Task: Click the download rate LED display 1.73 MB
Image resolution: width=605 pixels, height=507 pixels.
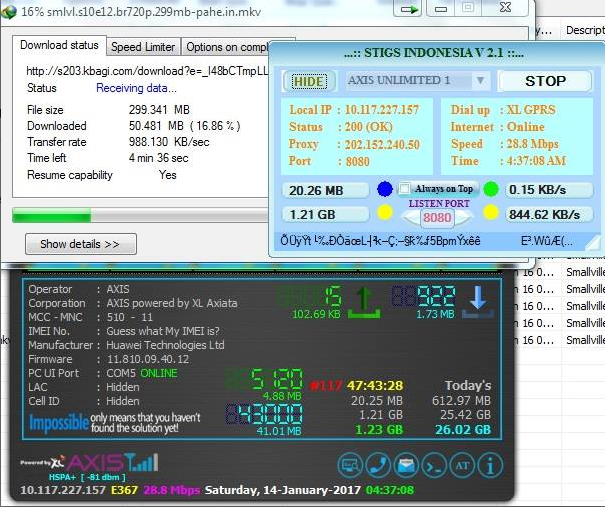Action: click(424, 303)
